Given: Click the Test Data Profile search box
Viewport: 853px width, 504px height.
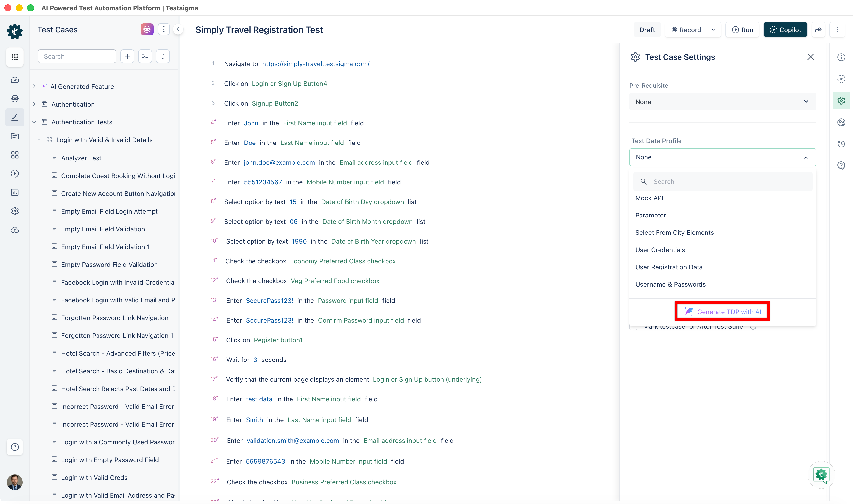Looking at the screenshot, I should (x=722, y=182).
